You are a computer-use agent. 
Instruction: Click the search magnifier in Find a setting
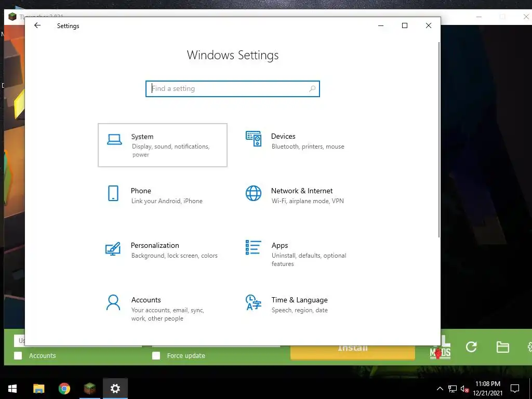(x=312, y=88)
